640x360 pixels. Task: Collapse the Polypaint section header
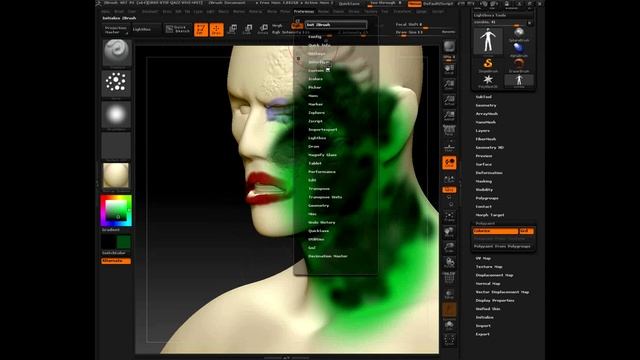click(x=485, y=223)
